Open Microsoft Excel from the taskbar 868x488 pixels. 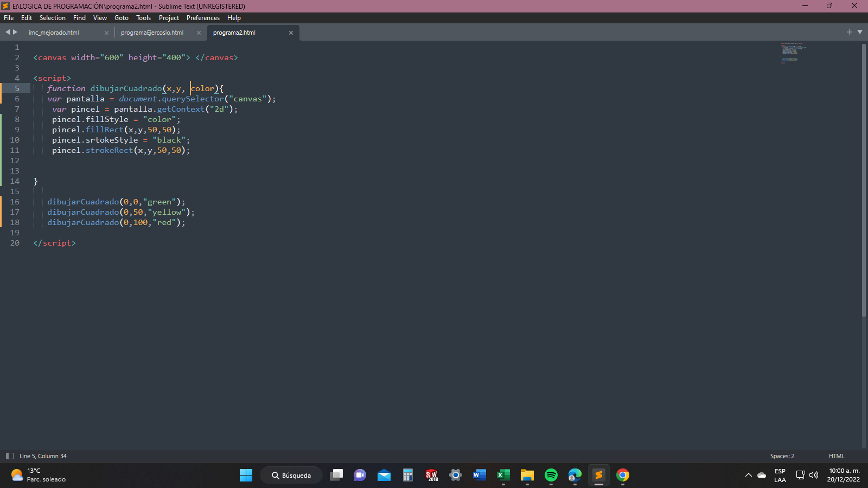(503, 476)
